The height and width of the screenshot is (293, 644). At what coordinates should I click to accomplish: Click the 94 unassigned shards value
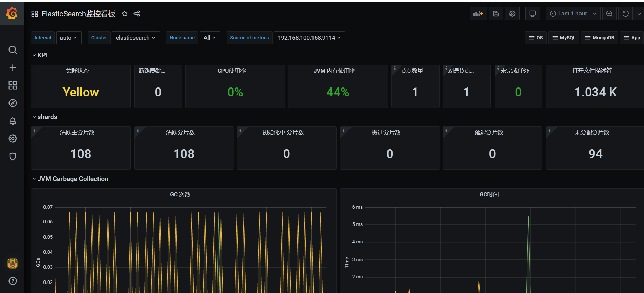coord(595,154)
